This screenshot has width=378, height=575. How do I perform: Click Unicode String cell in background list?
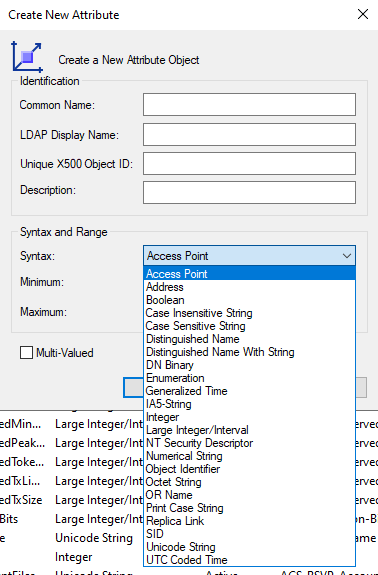click(94, 538)
